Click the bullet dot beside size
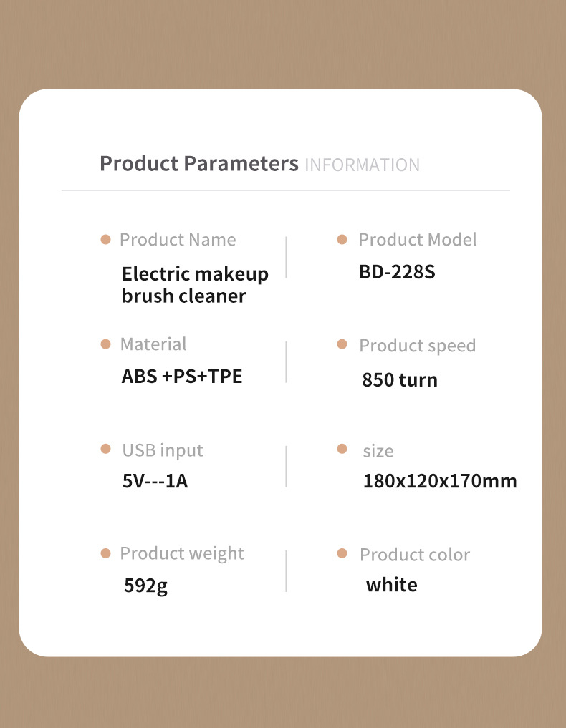 pyautogui.click(x=342, y=449)
